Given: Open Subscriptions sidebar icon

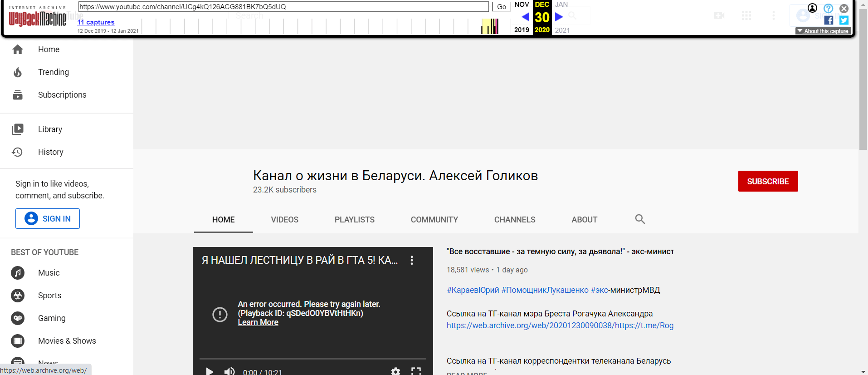Looking at the screenshot, I should [x=18, y=95].
